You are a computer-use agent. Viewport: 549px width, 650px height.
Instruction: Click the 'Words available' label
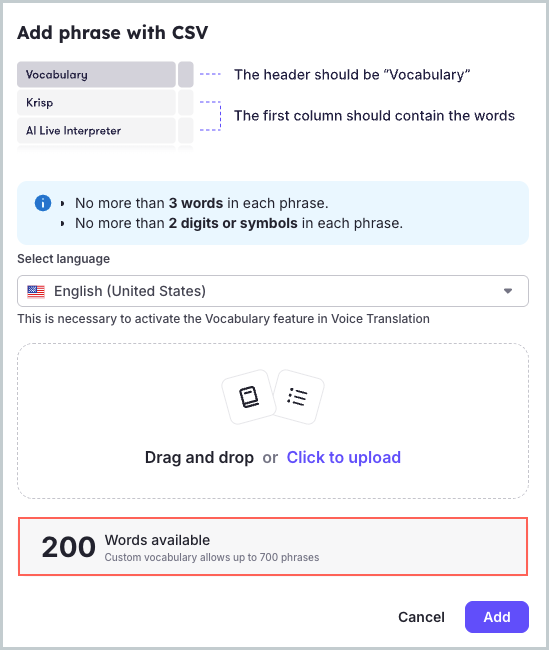[157, 540]
